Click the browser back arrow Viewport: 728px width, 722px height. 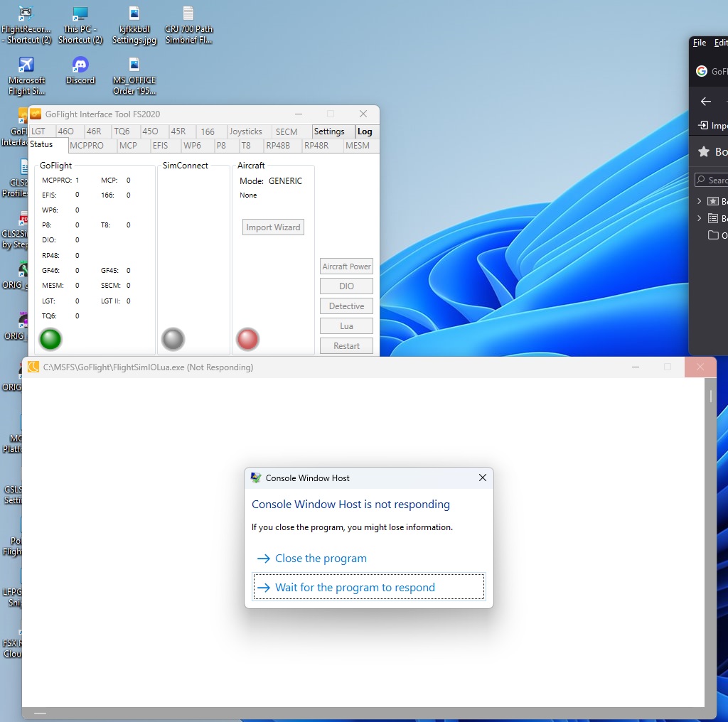705,102
